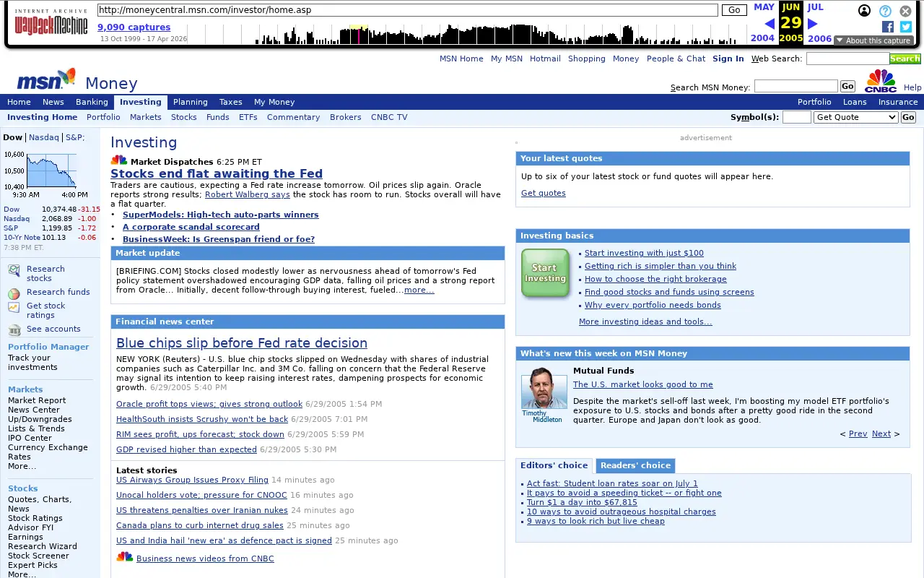The height and width of the screenshot is (578, 924).
Task: Switch the chart to Nasdaq
Action: point(44,137)
